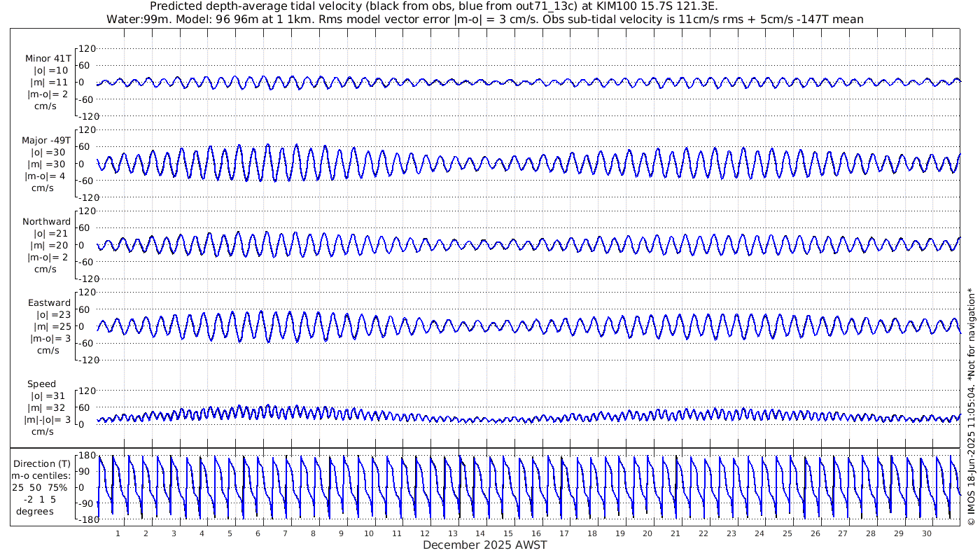Click the 'Minor 41T' panel label

point(48,59)
